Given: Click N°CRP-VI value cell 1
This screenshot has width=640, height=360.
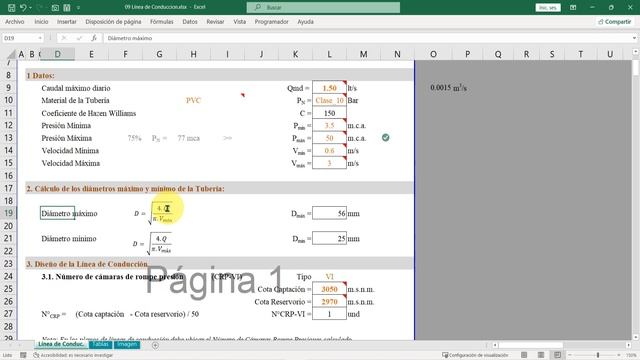Looking at the screenshot, I should tap(329, 314).
